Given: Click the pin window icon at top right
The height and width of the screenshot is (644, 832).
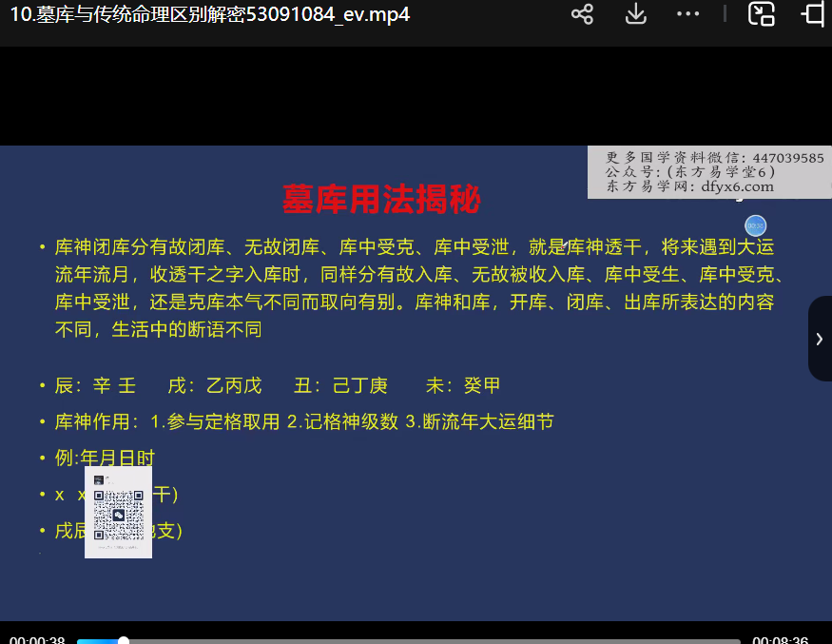Looking at the screenshot, I should point(813,14).
